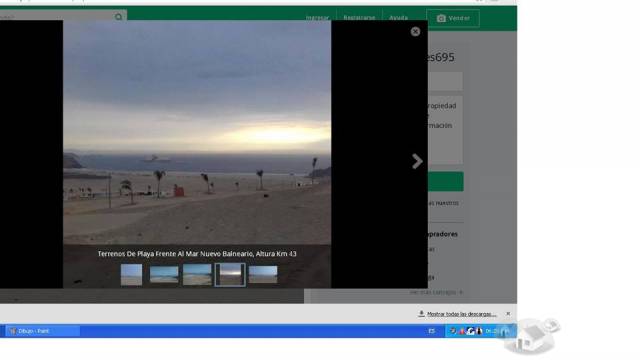Click the camera icon on Vender button

(441, 18)
